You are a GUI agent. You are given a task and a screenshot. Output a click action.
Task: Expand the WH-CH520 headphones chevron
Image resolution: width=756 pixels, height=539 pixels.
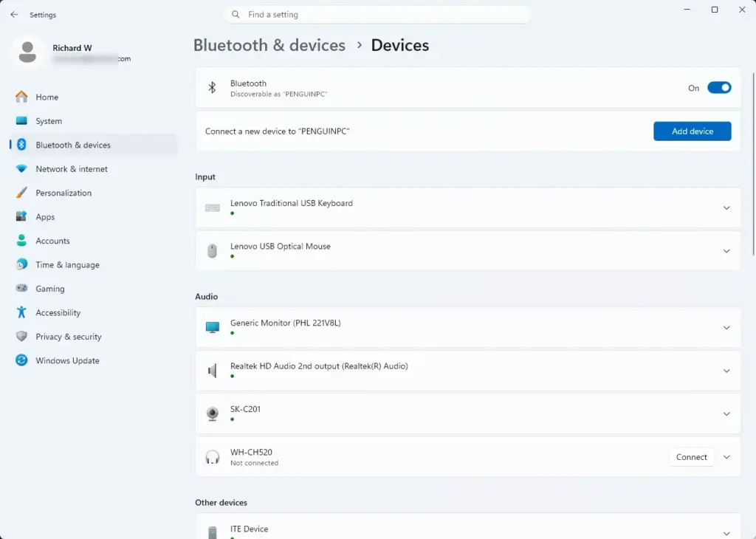[x=726, y=457]
